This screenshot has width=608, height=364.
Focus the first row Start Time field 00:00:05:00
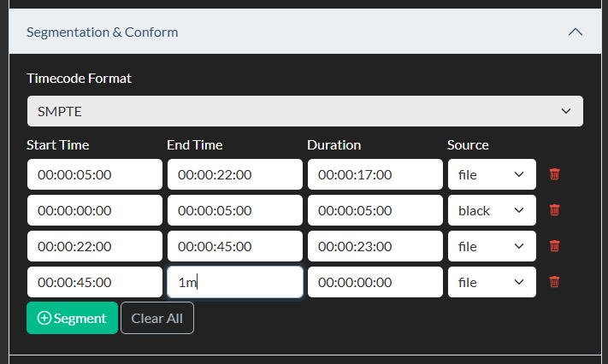click(x=94, y=174)
